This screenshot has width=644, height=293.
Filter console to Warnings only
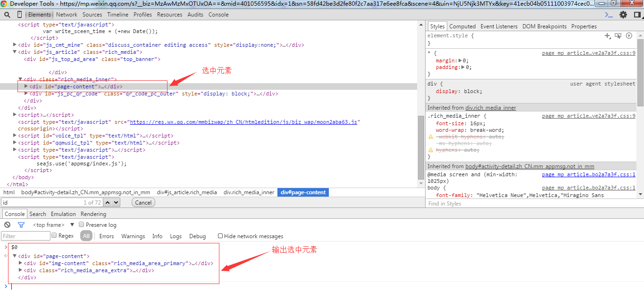133,236
